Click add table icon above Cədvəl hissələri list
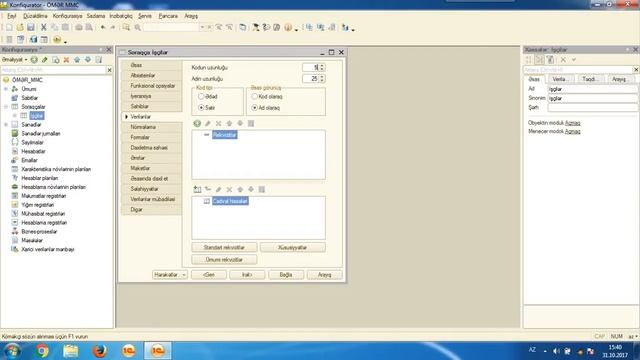640x360 pixels. (197, 189)
